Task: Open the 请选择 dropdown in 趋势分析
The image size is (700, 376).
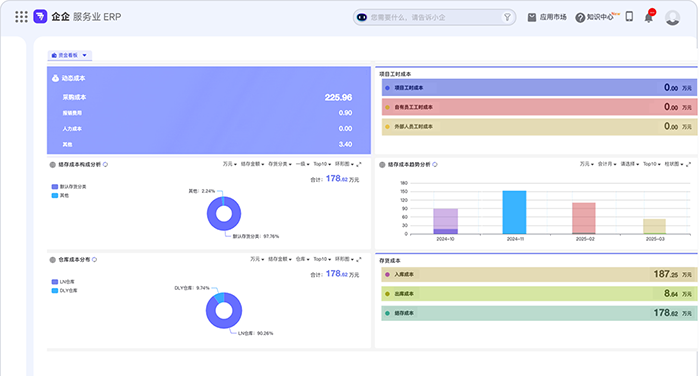Action: pyautogui.click(x=629, y=164)
